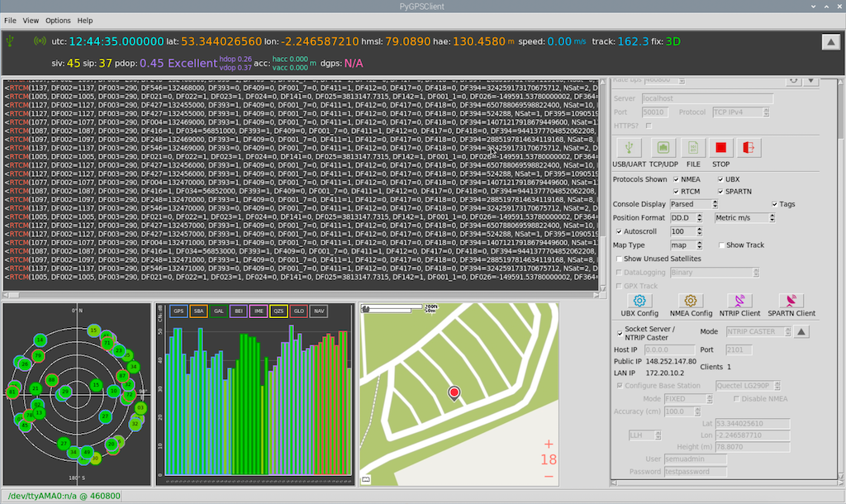
Task: Open the View menu
Action: pos(31,21)
